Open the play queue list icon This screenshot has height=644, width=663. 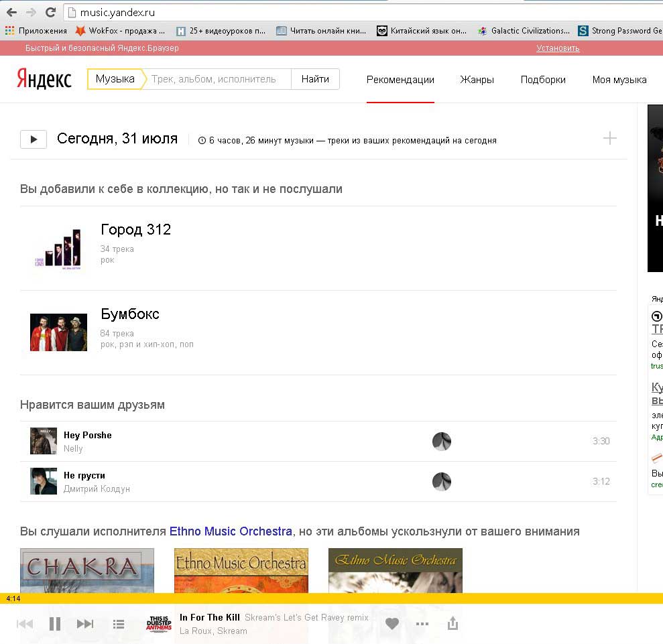pos(119,624)
